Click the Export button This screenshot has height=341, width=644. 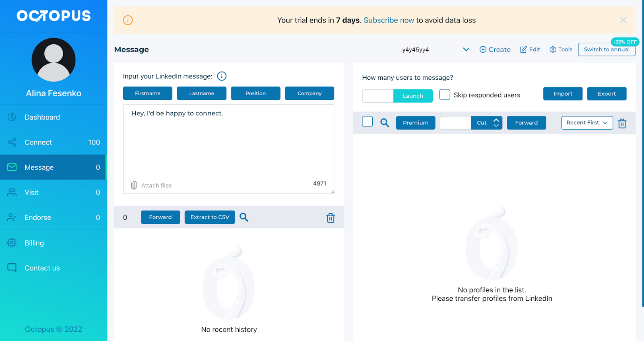point(607,94)
